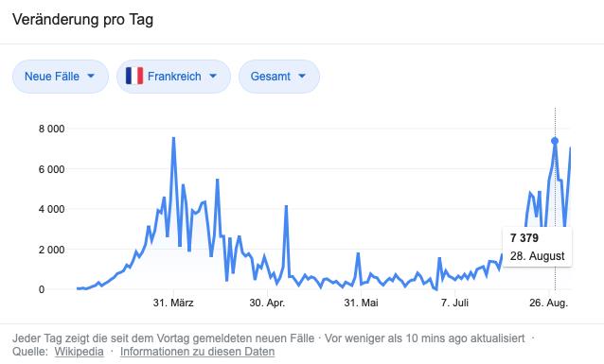Click the 30. Apr. axis label

tap(267, 303)
